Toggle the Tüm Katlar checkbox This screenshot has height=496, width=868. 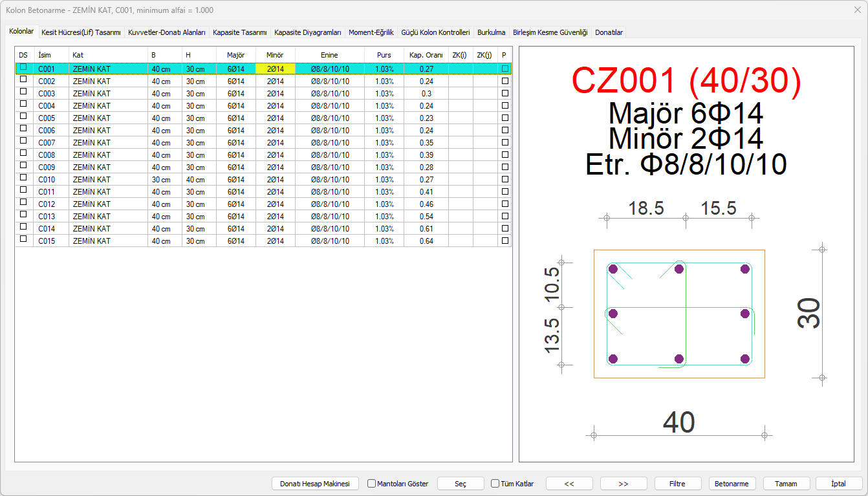[495, 484]
